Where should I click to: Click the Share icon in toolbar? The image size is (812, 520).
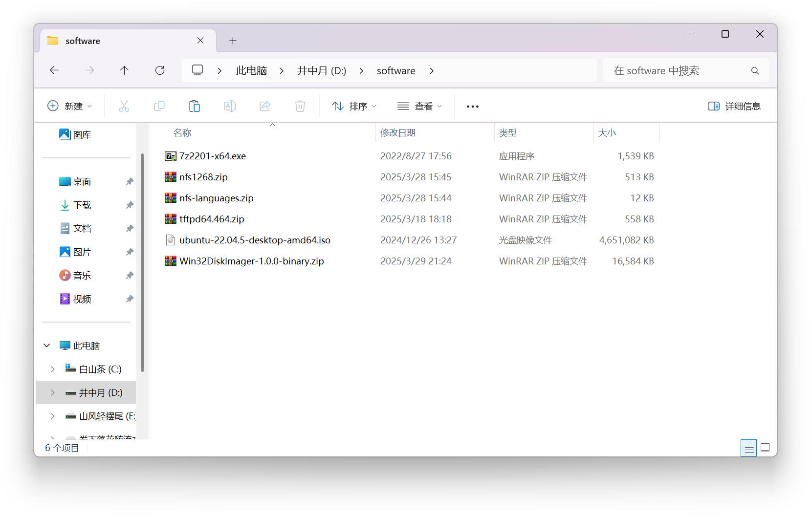tap(265, 106)
